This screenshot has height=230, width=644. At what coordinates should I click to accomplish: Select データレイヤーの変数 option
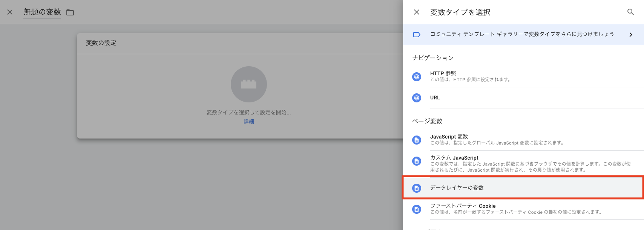tap(457, 188)
